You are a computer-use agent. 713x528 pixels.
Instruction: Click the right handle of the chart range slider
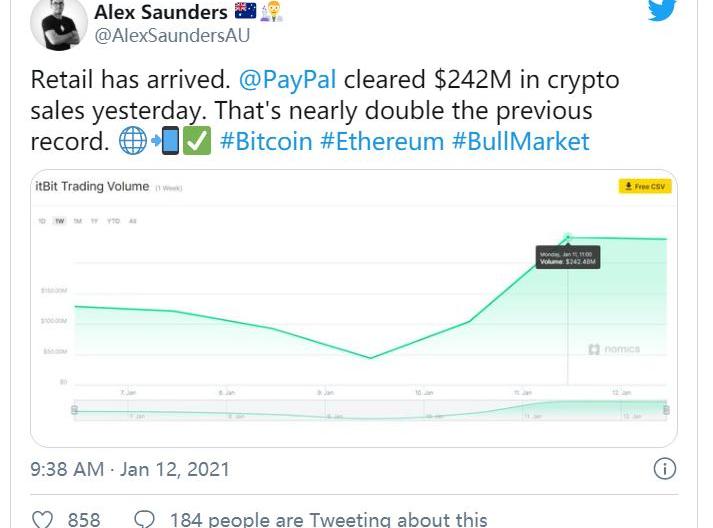[665, 409]
